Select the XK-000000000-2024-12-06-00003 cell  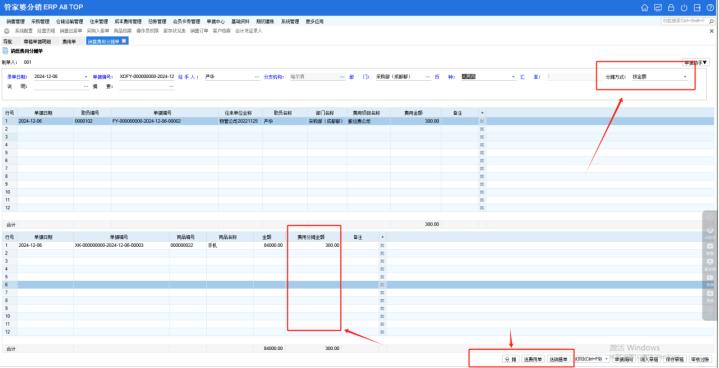(x=121, y=245)
